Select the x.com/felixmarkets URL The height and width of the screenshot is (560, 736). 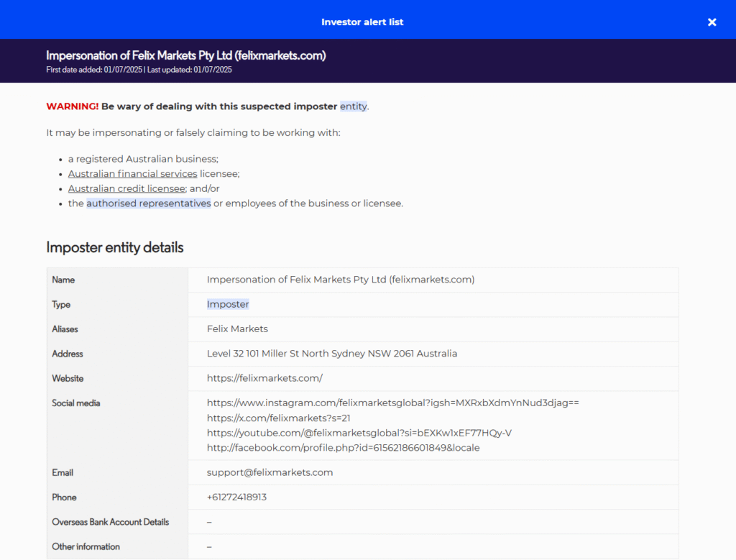278,418
